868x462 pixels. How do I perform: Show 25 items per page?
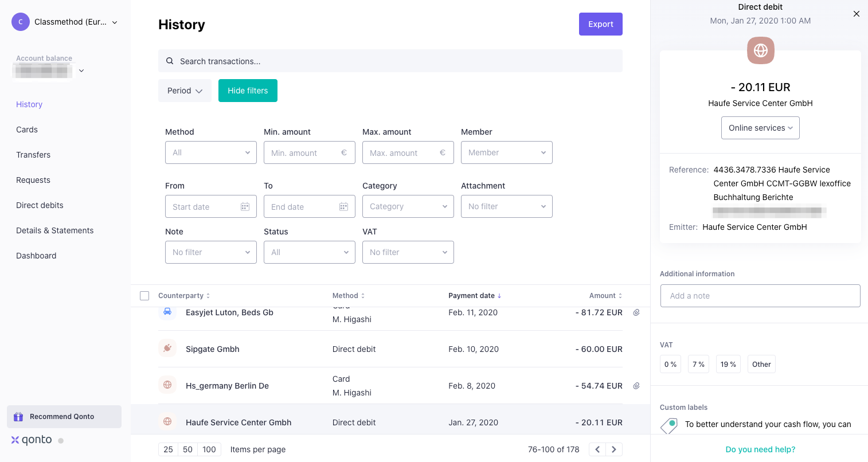pyautogui.click(x=168, y=449)
